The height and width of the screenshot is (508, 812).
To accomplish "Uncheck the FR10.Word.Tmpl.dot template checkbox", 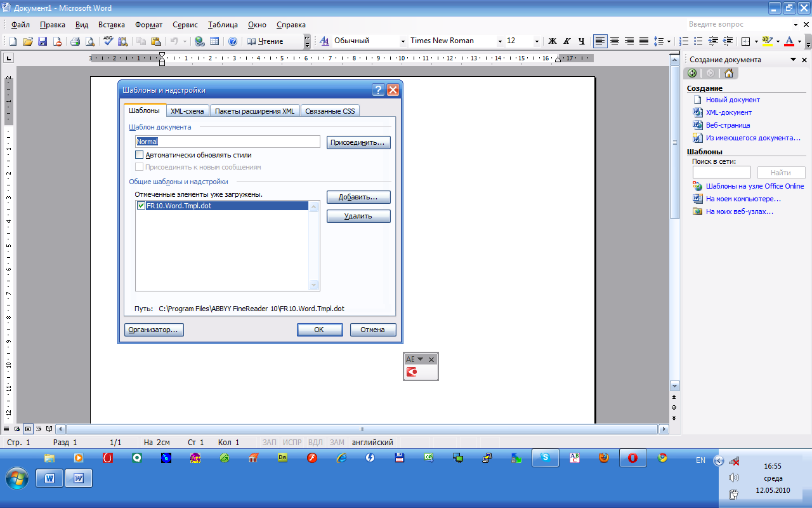I will pyautogui.click(x=141, y=206).
